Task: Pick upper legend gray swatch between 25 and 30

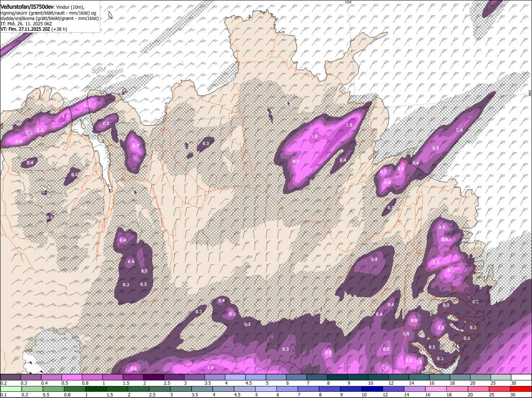Action: [501, 377]
